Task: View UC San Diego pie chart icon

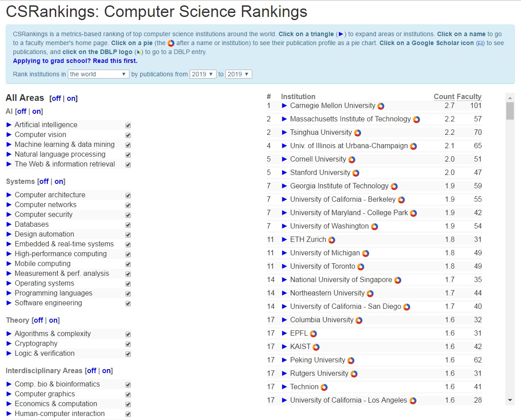Action: pos(407,307)
